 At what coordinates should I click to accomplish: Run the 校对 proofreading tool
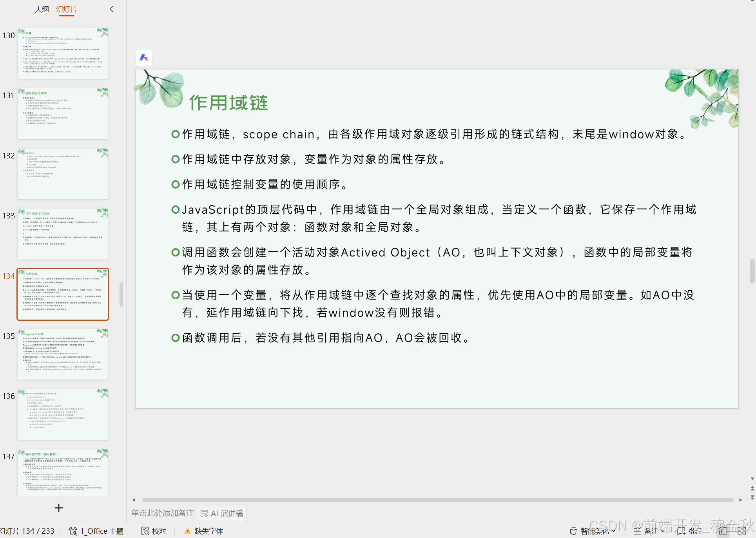tap(154, 531)
